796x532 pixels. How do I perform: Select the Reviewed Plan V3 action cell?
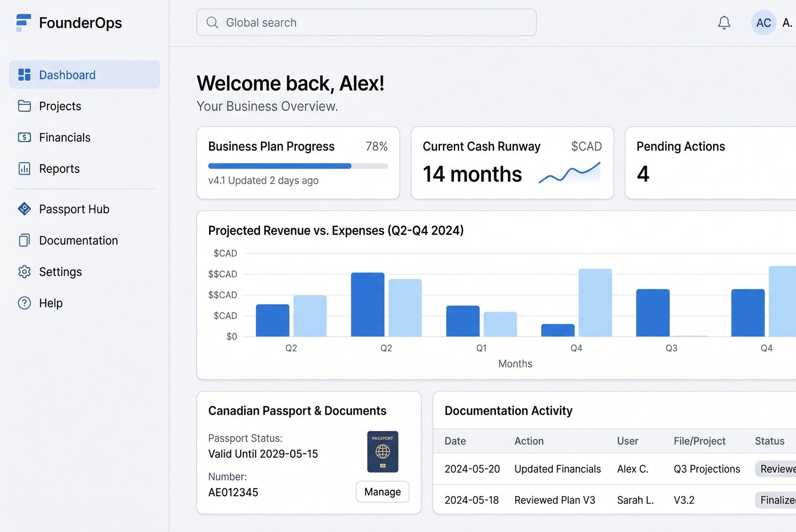555,500
